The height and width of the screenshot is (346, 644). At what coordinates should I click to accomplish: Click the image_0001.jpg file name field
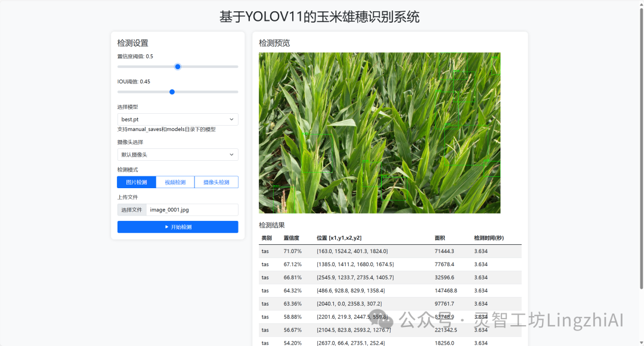click(x=192, y=210)
